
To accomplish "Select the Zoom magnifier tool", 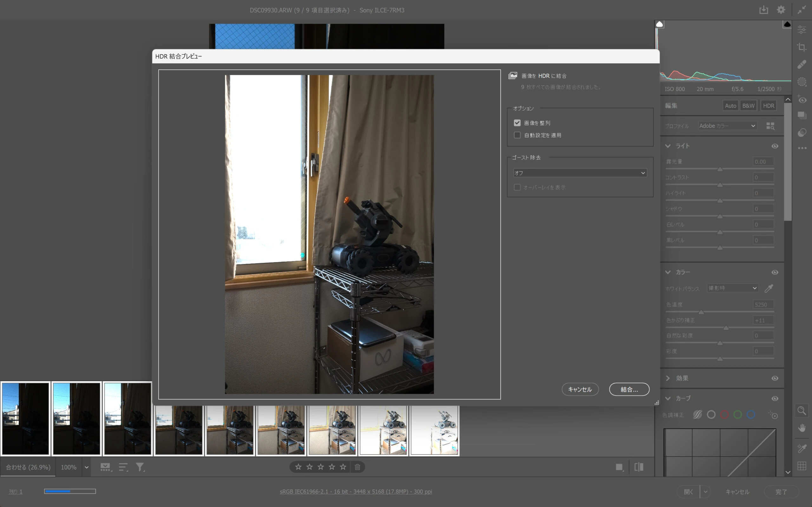I will point(802,410).
